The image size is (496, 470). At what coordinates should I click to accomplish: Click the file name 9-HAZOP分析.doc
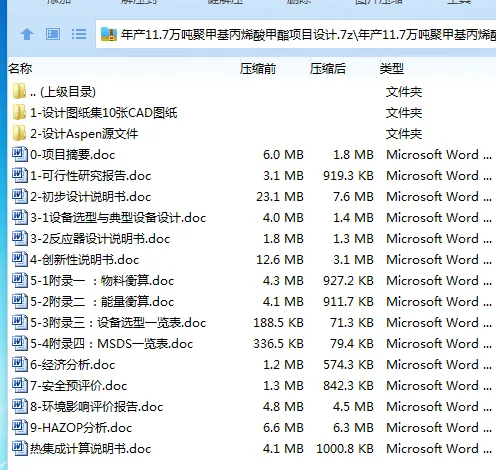click(81, 428)
